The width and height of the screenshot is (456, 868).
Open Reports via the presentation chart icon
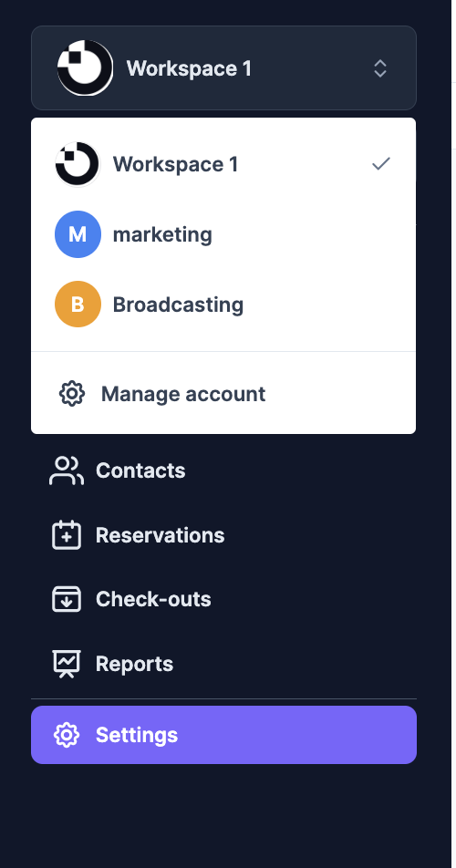(x=67, y=664)
